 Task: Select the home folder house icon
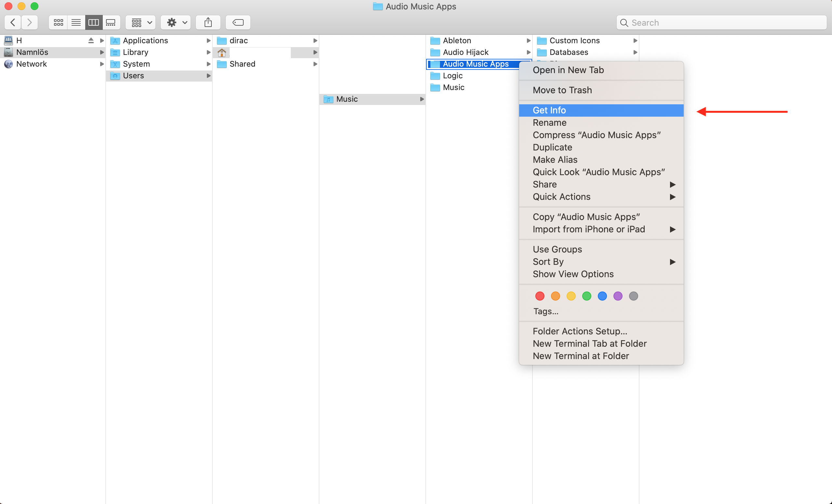tap(222, 53)
